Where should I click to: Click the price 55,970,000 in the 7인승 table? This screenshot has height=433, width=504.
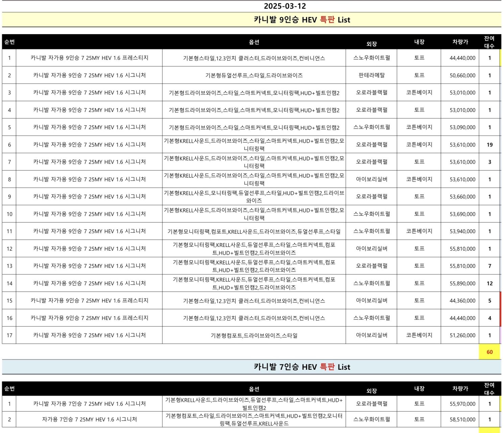pos(462,404)
